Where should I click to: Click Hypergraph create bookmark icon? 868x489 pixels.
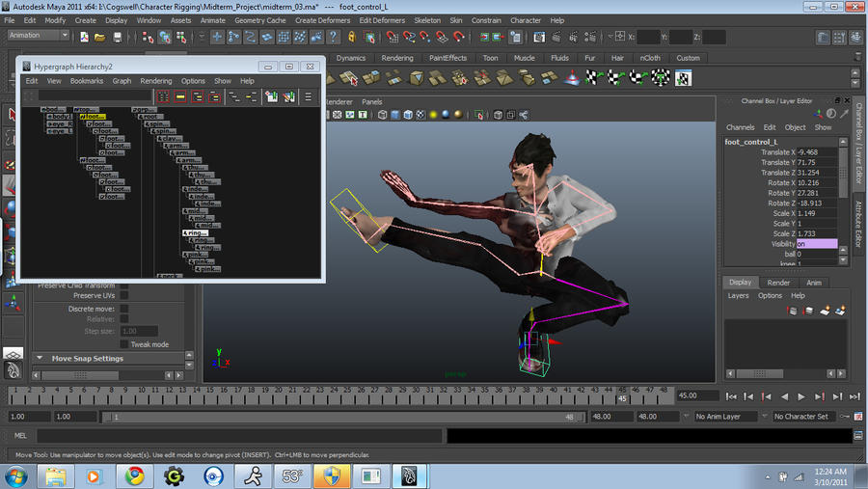[x=271, y=96]
